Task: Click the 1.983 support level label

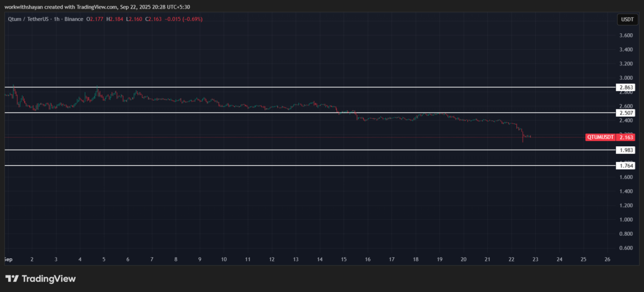Action: (x=626, y=150)
